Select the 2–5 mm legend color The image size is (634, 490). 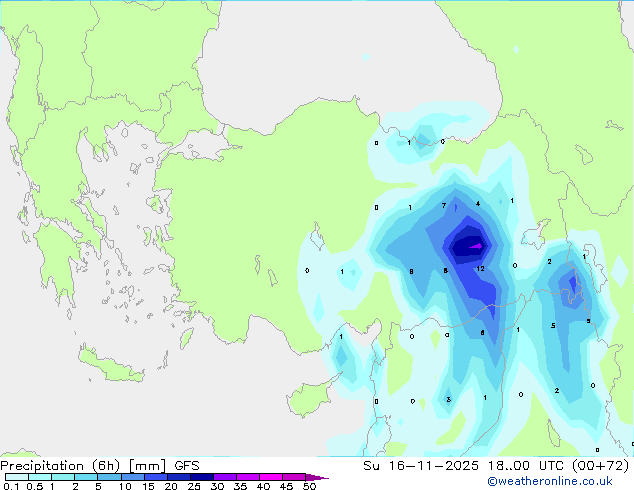86,477
